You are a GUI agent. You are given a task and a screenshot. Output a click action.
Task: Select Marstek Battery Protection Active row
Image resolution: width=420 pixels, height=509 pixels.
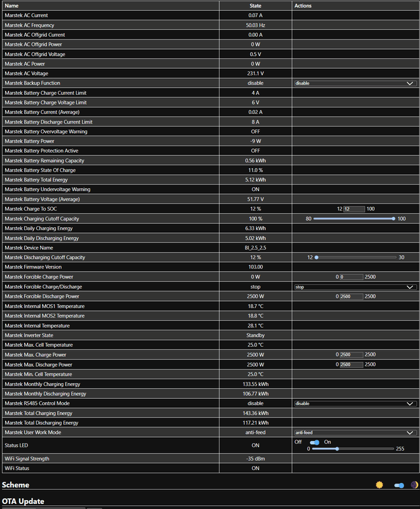(x=41, y=151)
